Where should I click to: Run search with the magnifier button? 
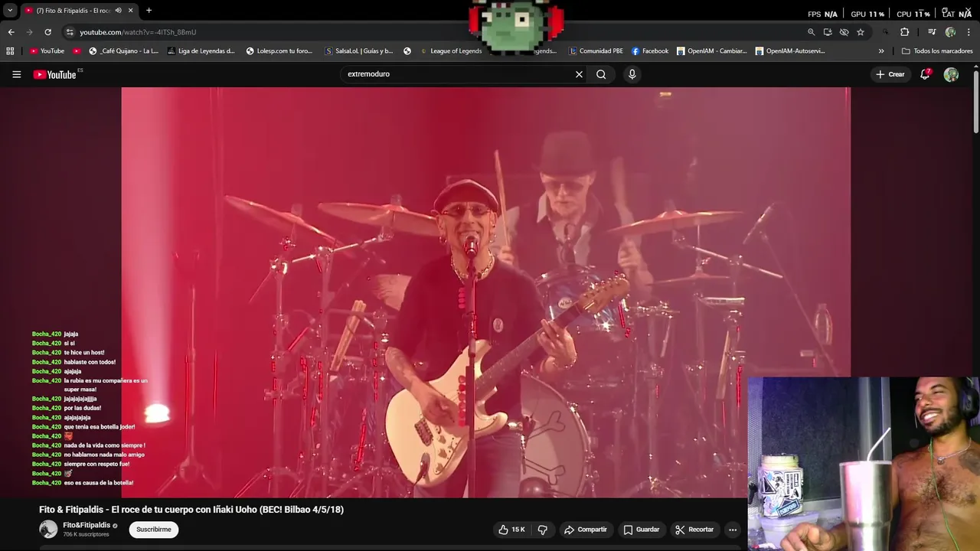pos(601,74)
